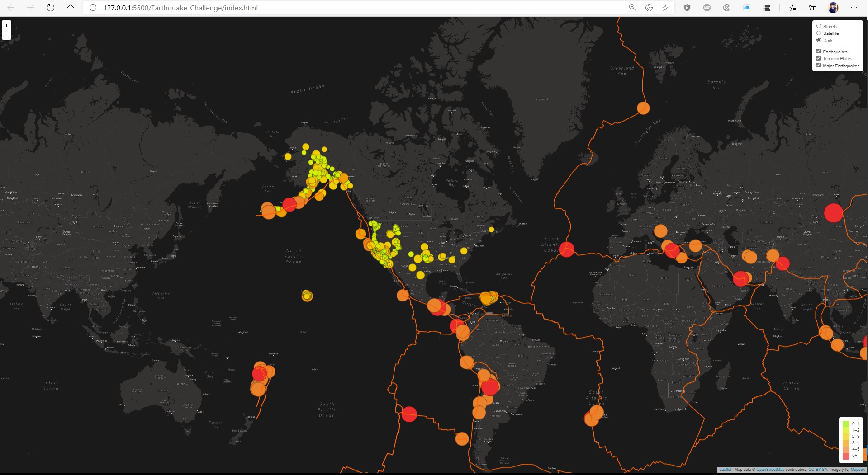The height and width of the screenshot is (475, 868).
Task: Open the CC-BY-SA license link
Action: coord(818,470)
